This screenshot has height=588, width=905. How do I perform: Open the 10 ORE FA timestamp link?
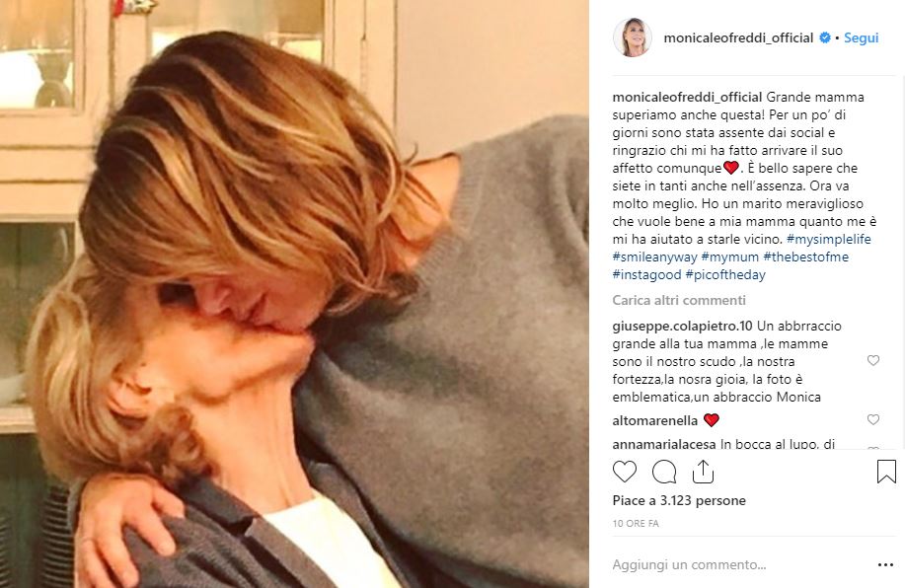[636, 523]
